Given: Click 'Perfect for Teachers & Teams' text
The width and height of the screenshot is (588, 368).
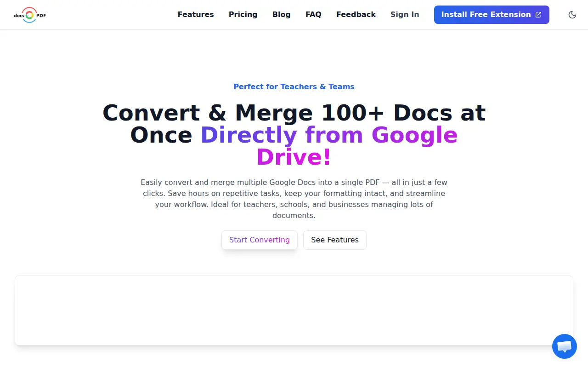Looking at the screenshot, I should click(294, 86).
